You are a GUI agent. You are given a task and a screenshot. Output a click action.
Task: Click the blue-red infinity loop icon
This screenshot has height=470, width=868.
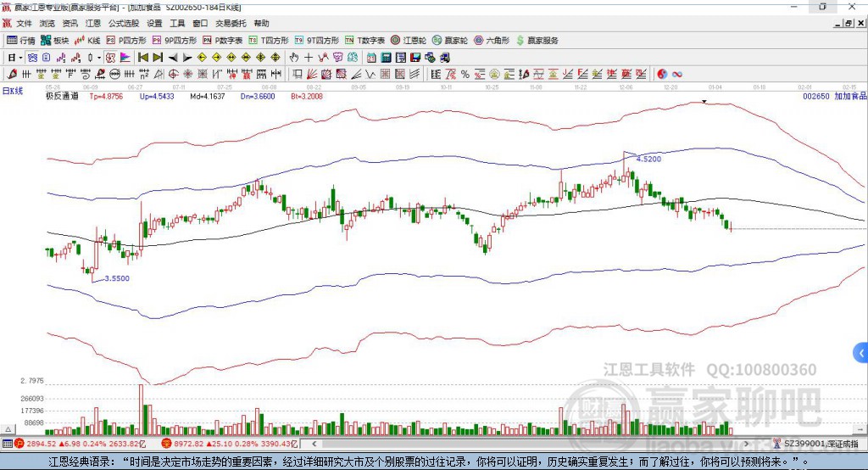[677, 75]
